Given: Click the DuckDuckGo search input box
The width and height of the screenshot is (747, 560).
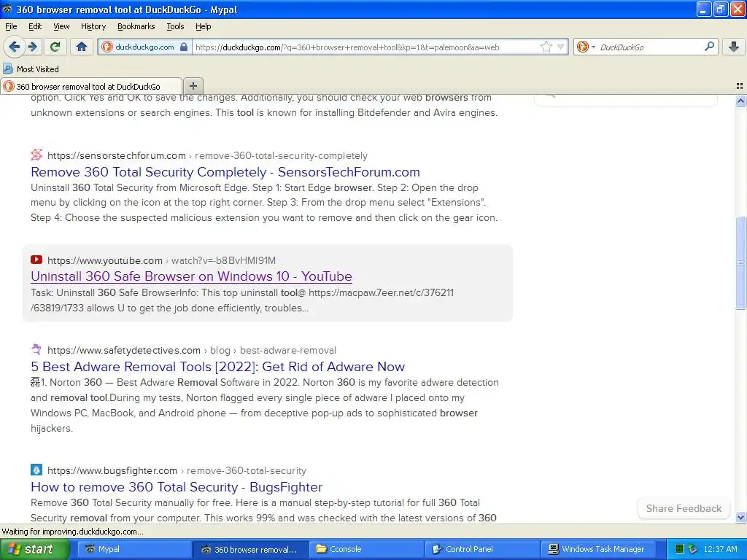Looking at the screenshot, I should (x=650, y=47).
